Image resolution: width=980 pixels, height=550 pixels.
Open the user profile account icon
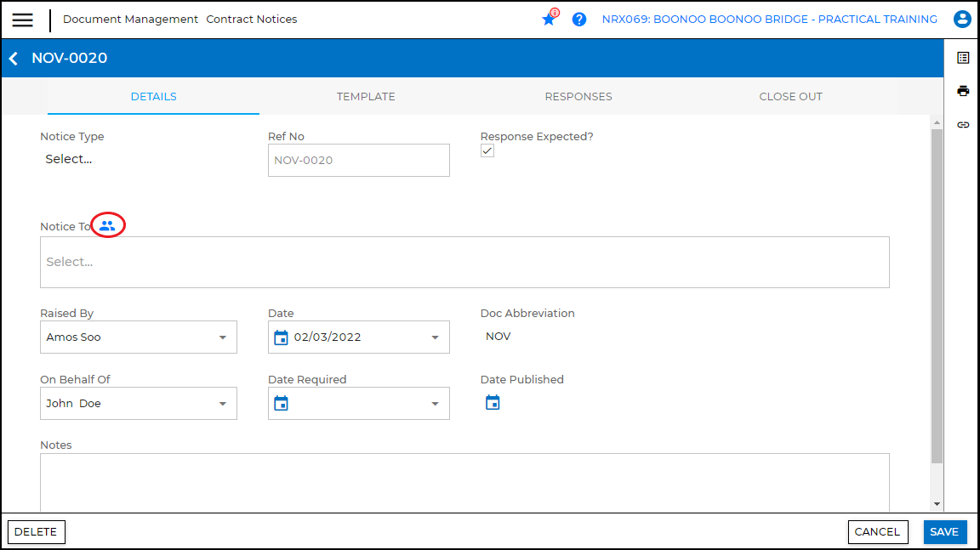click(x=962, y=20)
